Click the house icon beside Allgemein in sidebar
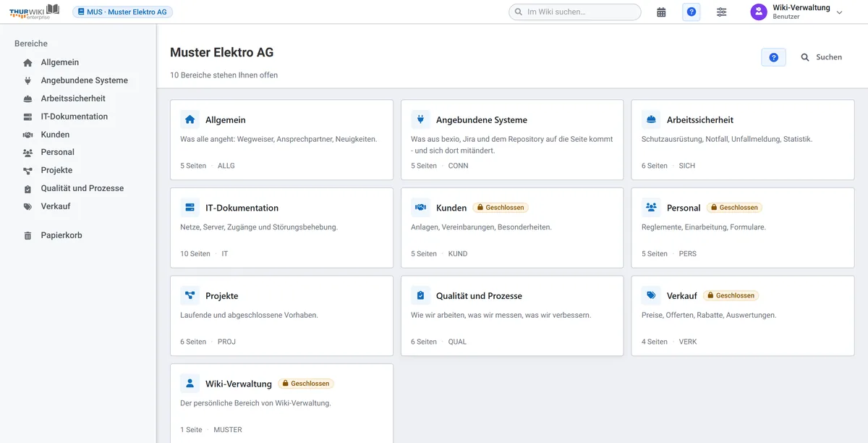This screenshot has width=868, height=443. [28, 63]
